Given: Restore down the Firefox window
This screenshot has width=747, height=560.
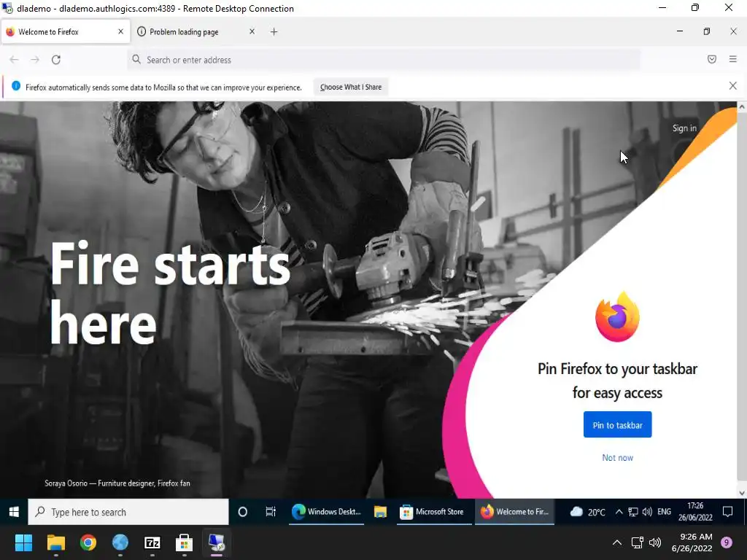Looking at the screenshot, I should [x=706, y=31].
